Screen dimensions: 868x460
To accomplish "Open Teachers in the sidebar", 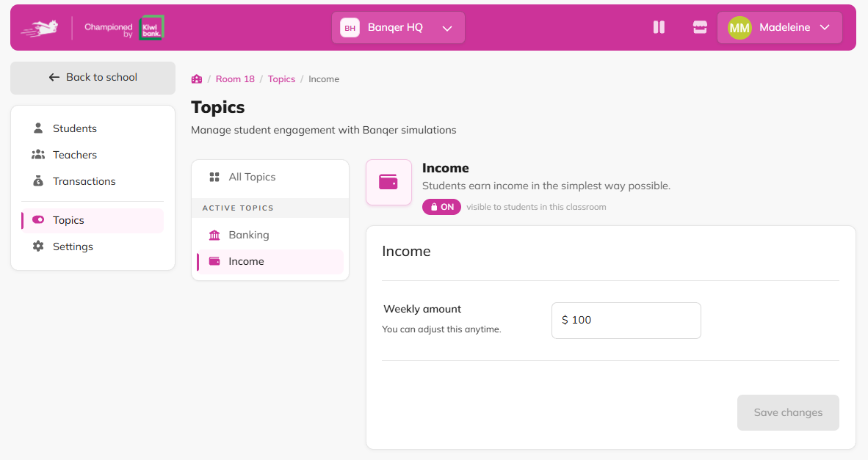I will pos(93,155).
